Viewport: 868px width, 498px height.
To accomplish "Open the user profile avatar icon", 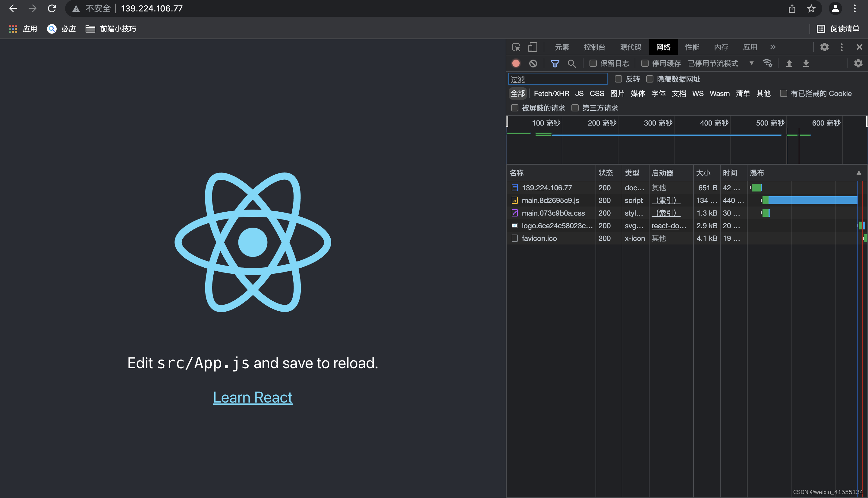I will (x=835, y=8).
